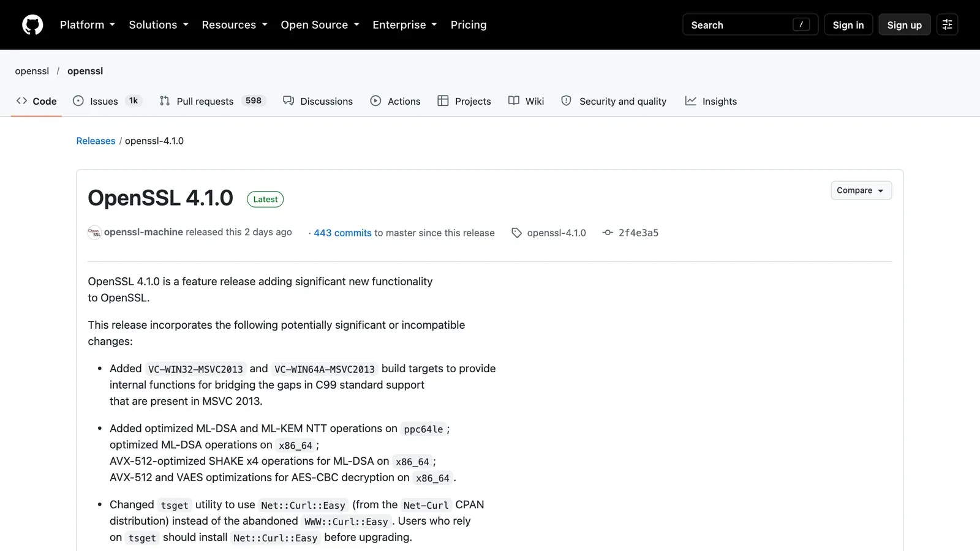Switch to the Pull requests tab
This screenshot has width=980, height=551.
pyautogui.click(x=213, y=101)
